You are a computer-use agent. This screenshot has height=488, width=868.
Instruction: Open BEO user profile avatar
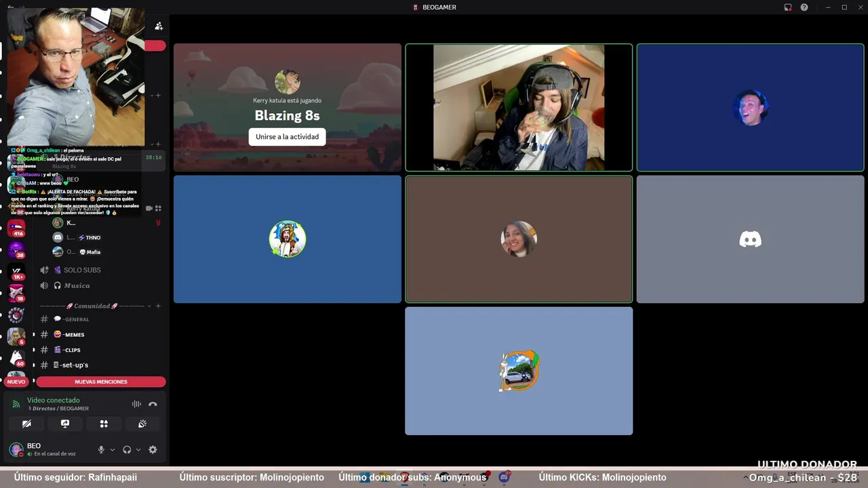(x=16, y=449)
